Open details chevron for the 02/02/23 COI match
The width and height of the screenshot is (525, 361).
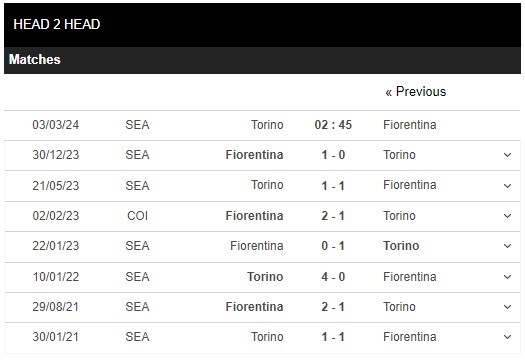(x=507, y=216)
